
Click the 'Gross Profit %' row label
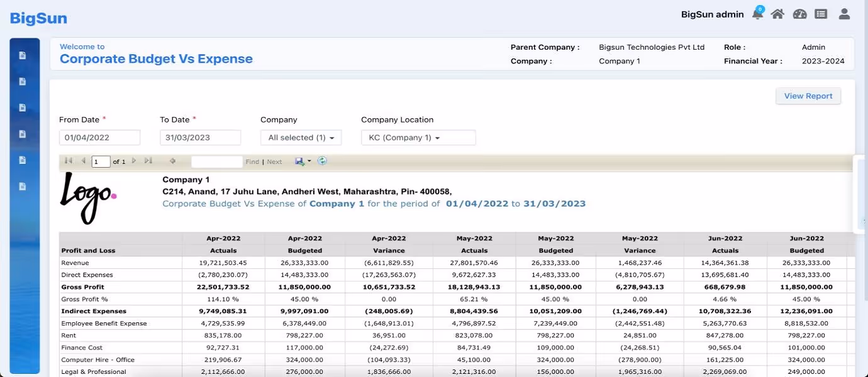84,299
